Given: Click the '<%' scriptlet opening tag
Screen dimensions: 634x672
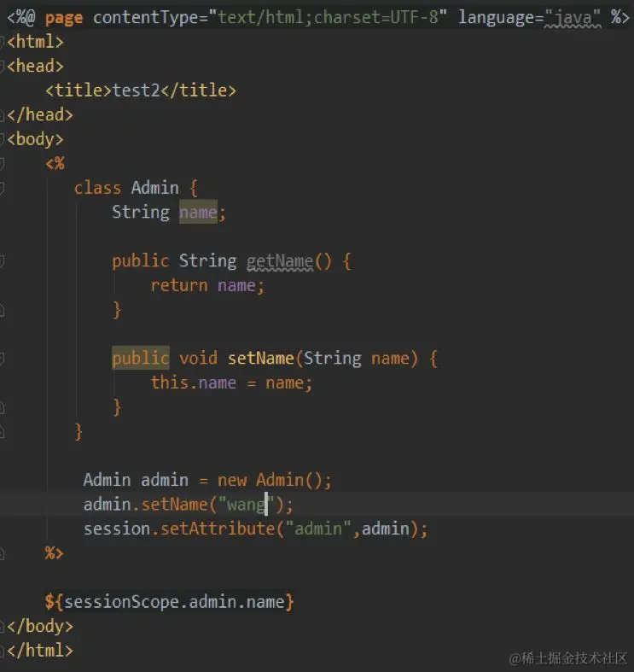Looking at the screenshot, I should click(55, 164).
